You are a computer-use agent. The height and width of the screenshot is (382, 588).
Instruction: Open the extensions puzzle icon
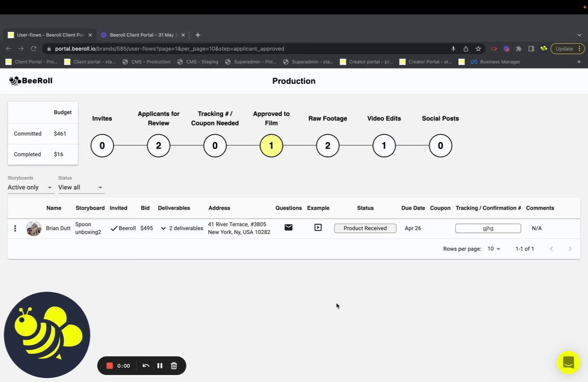(x=518, y=49)
